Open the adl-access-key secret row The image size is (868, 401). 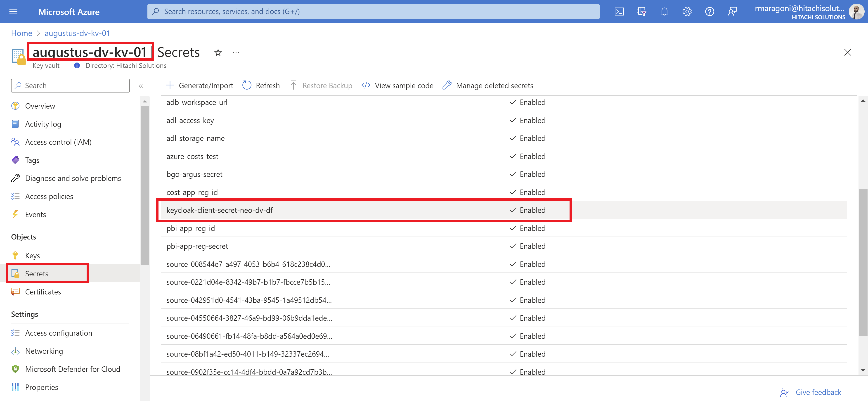tap(504, 120)
